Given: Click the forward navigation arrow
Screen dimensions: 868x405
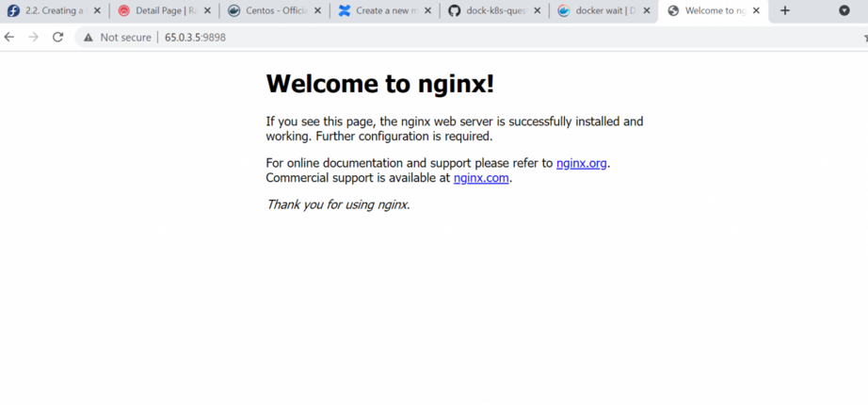Looking at the screenshot, I should point(34,37).
